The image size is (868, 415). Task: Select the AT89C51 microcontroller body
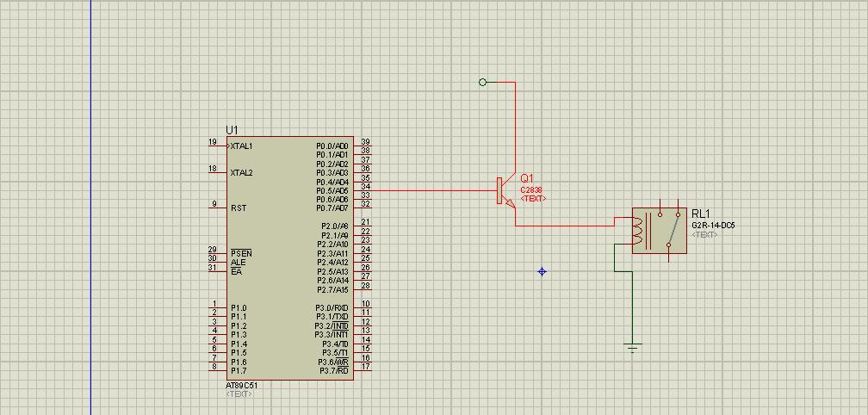point(276,258)
